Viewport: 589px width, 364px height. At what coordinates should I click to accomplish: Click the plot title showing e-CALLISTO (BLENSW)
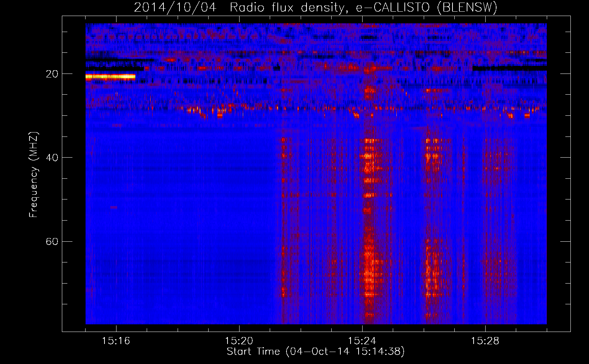coord(315,7)
